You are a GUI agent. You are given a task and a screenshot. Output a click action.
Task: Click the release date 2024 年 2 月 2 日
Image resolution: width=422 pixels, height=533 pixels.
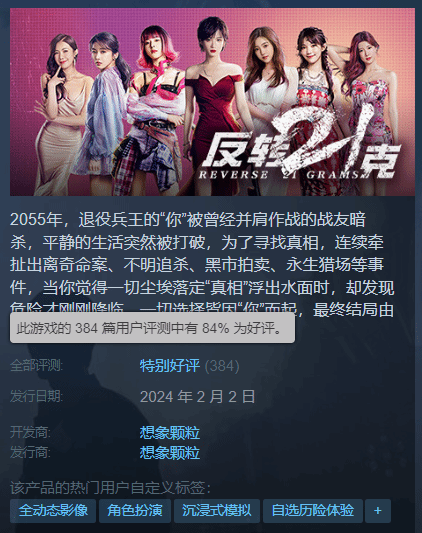197,397
